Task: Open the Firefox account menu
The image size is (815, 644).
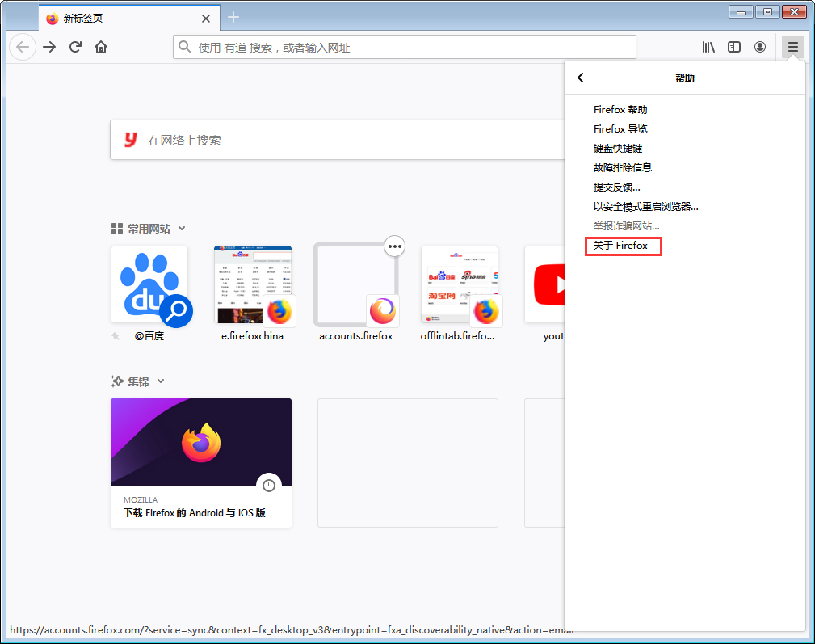Action: (x=760, y=47)
